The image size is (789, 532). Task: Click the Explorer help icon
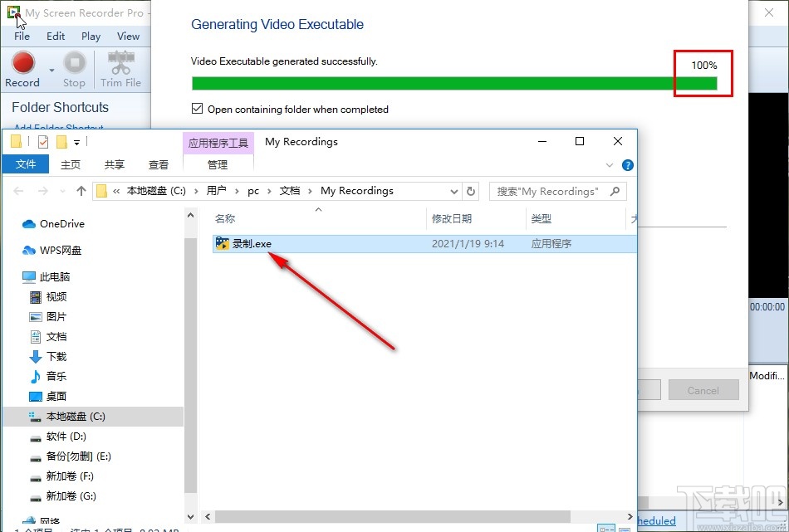[628, 165]
